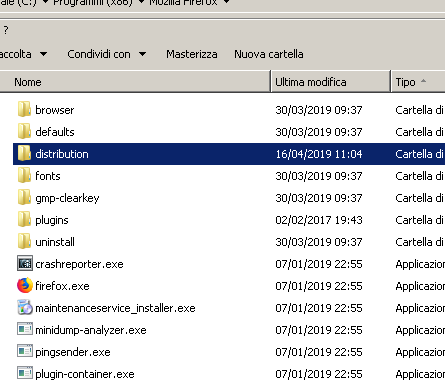The image size is (445, 381).
Task: Open the ? help menu
Action: pos(6,30)
